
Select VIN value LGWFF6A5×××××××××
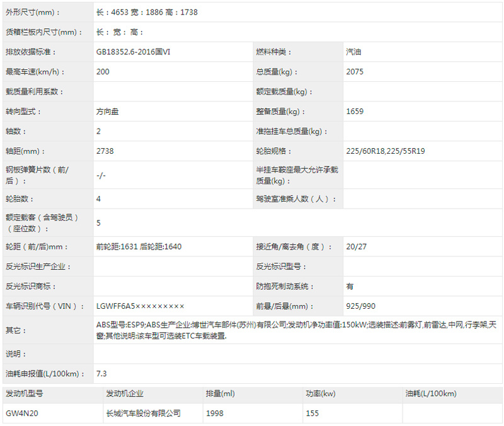pos(140,306)
